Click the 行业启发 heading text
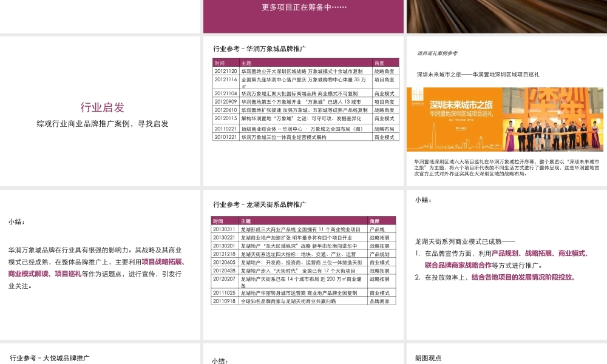The height and width of the screenshot is (364, 607). 102,107
